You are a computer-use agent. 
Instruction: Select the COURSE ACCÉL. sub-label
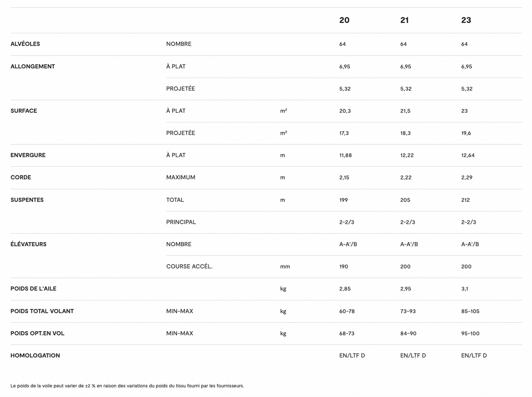point(189,266)
